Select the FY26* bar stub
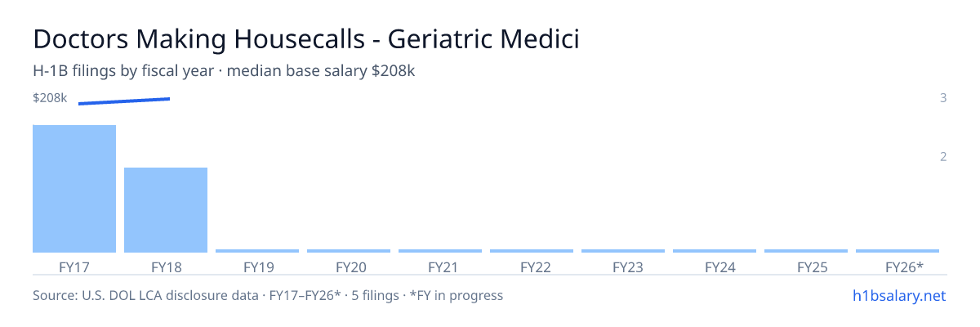Image resolution: width=980 pixels, height=327 pixels. click(898, 251)
